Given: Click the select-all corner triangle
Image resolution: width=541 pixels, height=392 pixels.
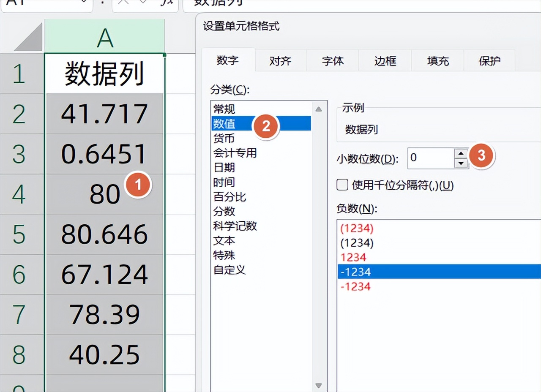Looking at the screenshot, I should coord(28,36).
